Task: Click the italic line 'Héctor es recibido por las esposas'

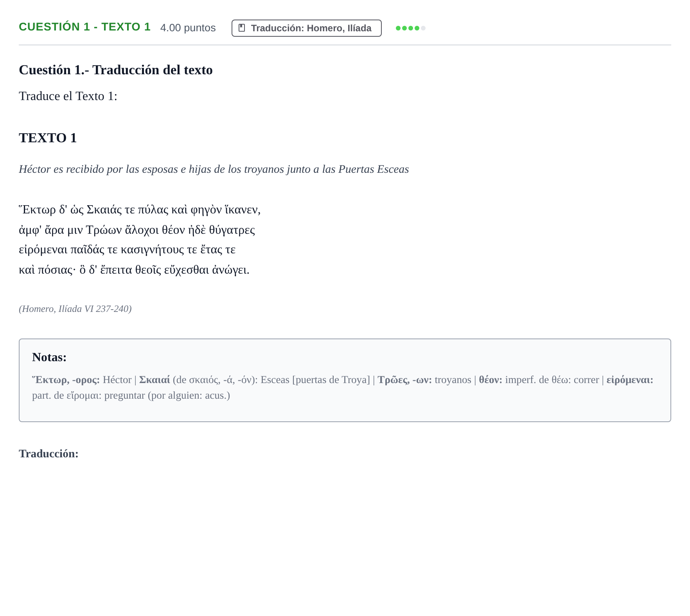Action: point(214,169)
